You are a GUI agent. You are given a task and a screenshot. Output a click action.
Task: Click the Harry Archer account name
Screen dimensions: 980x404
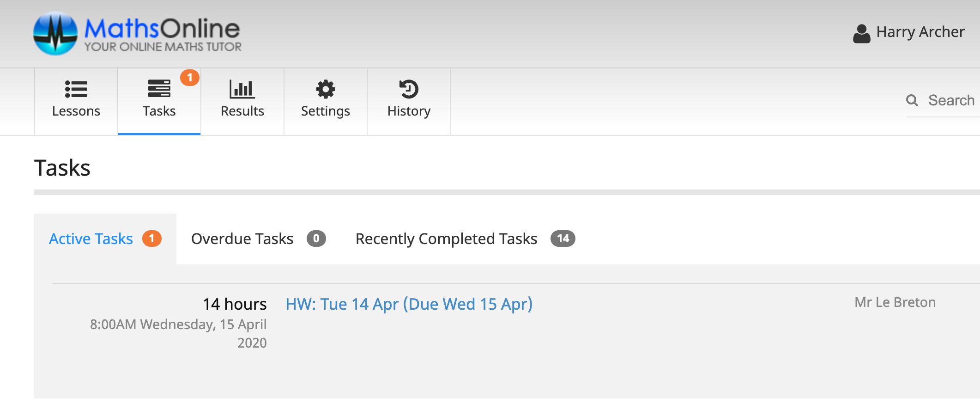[x=920, y=32]
